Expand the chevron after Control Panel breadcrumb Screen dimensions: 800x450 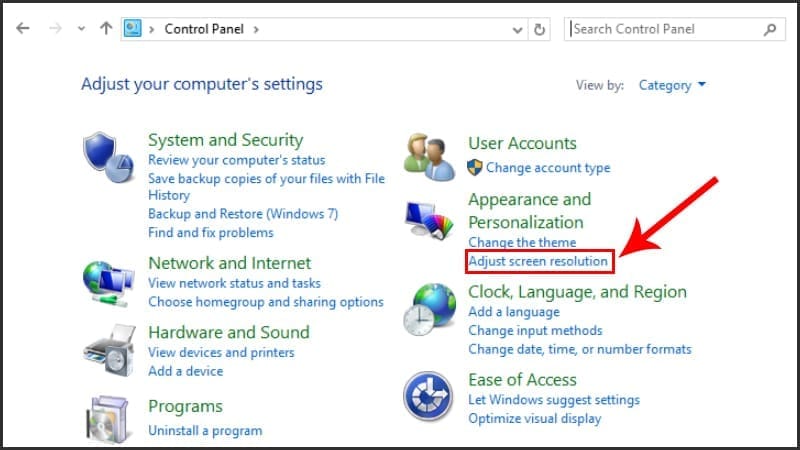pos(256,30)
